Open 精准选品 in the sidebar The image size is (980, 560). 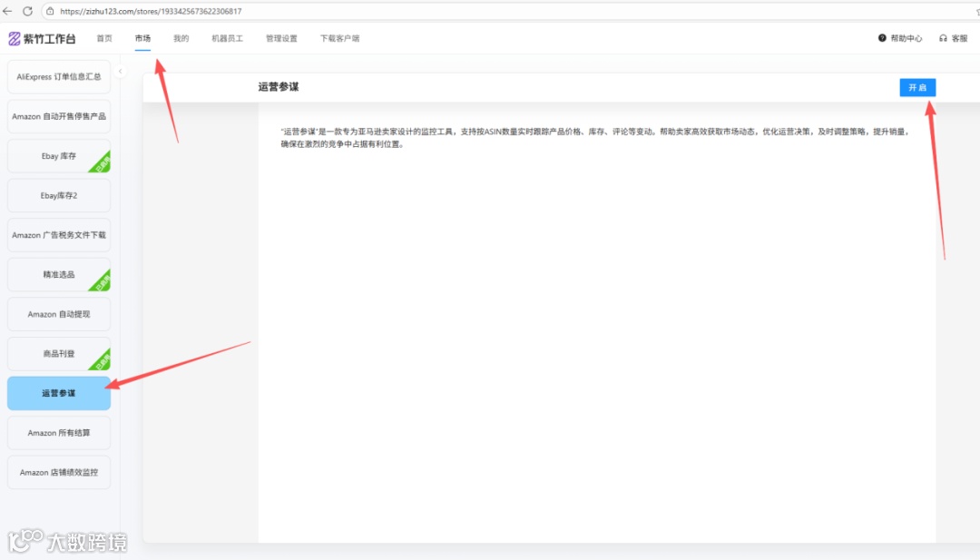click(x=59, y=274)
